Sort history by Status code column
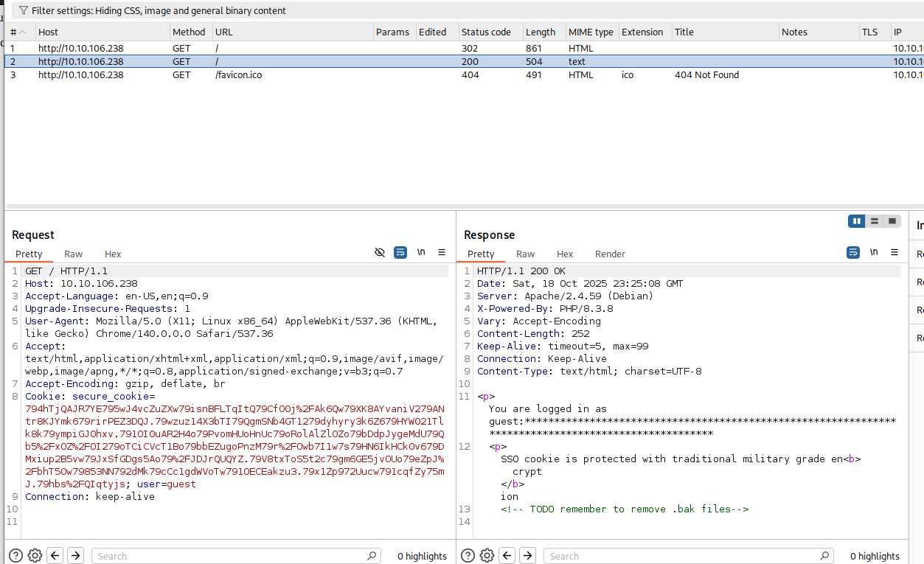The image size is (924, 564). coord(486,32)
